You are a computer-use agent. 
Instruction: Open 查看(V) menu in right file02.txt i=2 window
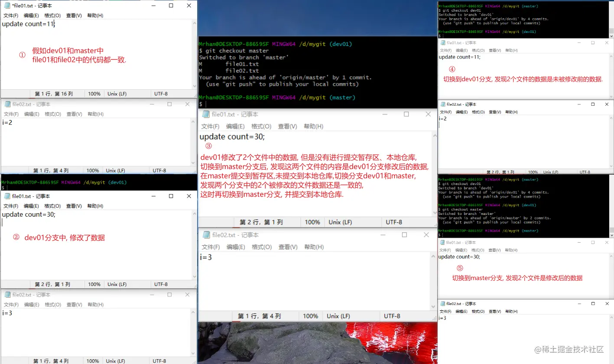pyautogui.click(x=494, y=112)
